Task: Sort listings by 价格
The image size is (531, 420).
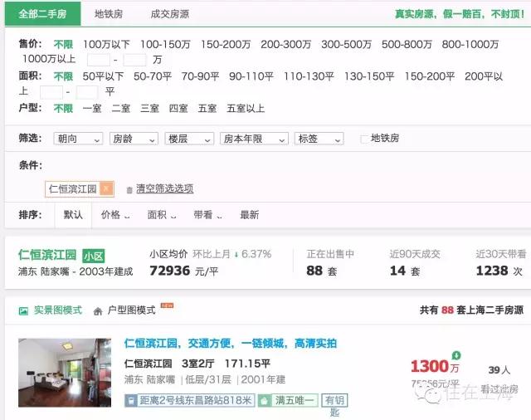Action: pyautogui.click(x=115, y=215)
